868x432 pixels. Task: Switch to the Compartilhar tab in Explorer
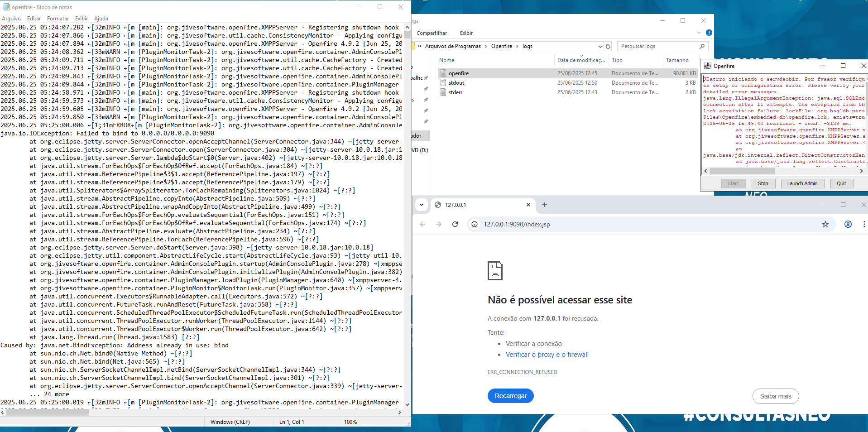[432, 33]
